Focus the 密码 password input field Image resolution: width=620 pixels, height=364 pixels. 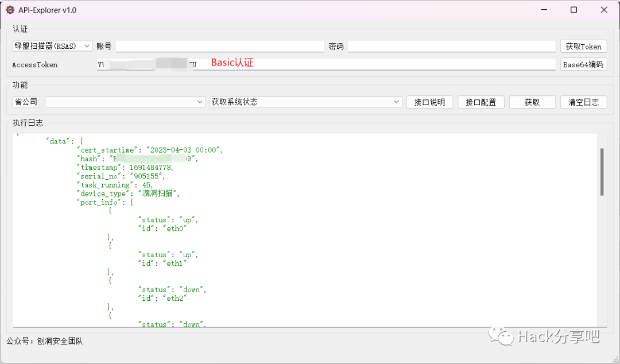(x=452, y=47)
